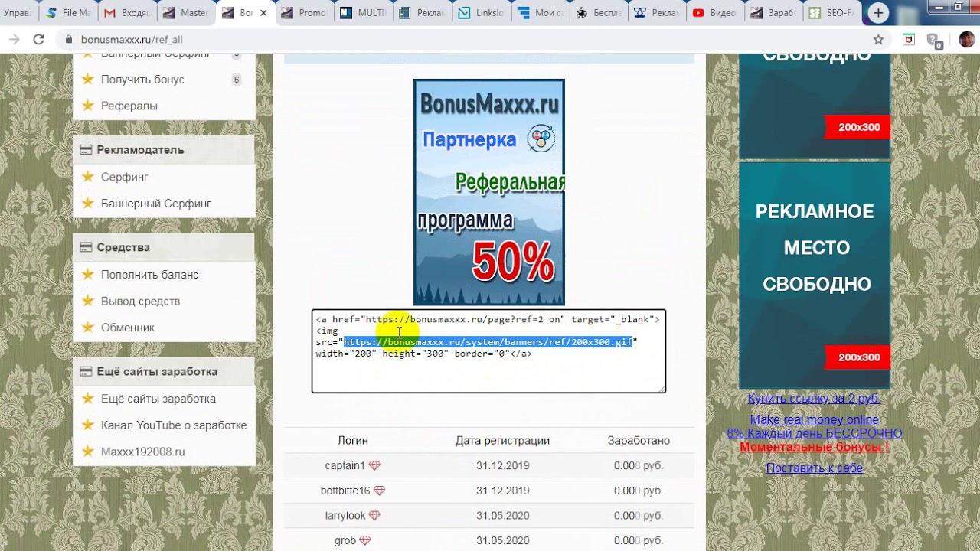Click the BonusMaxxx.ru 50% referral banner
Image resolution: width=980 pixels, height=551 pixels.
[489, 192]
